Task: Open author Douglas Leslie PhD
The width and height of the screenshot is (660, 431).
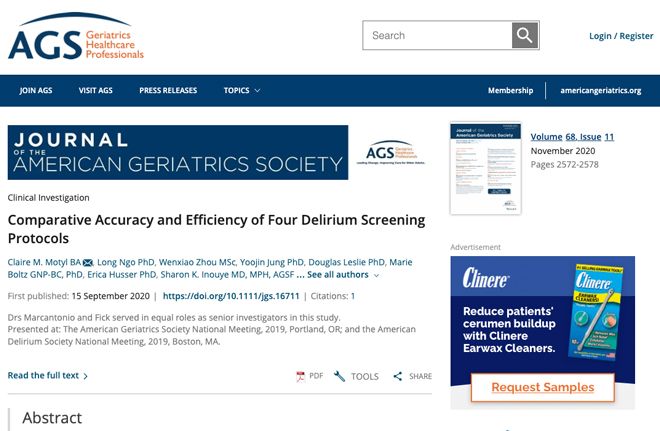Action: click(346, 262)
